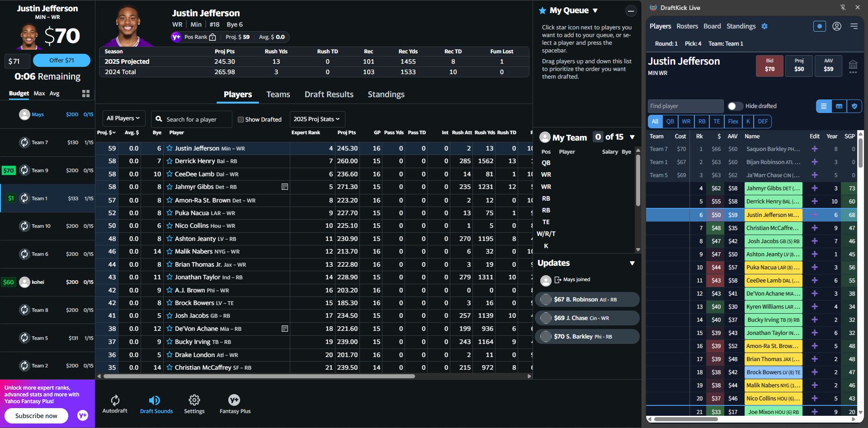This screenshot has height=428, width=868.
Task: Click plus edit icon for Saquon Barkley
Action: [x=815, y=149]
